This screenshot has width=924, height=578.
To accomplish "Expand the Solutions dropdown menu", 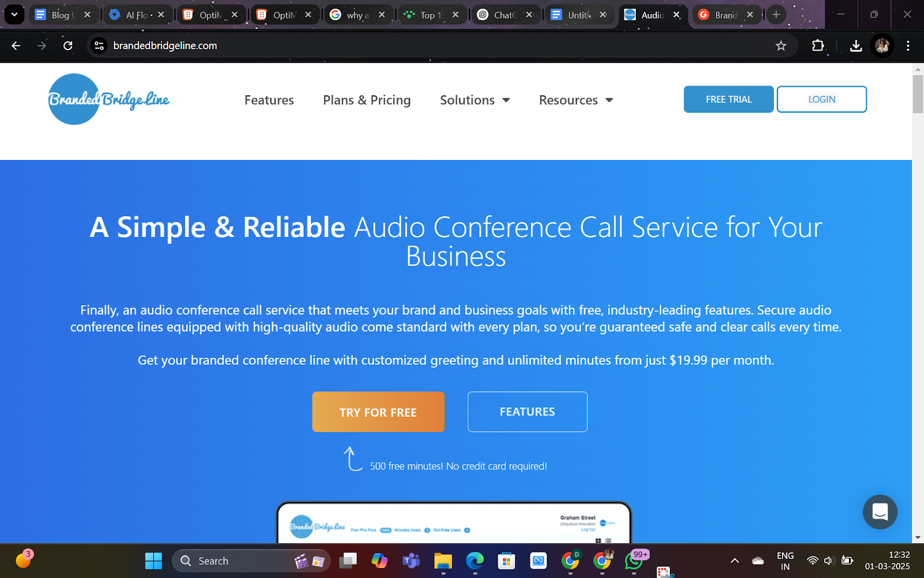I will click(475, 100).
